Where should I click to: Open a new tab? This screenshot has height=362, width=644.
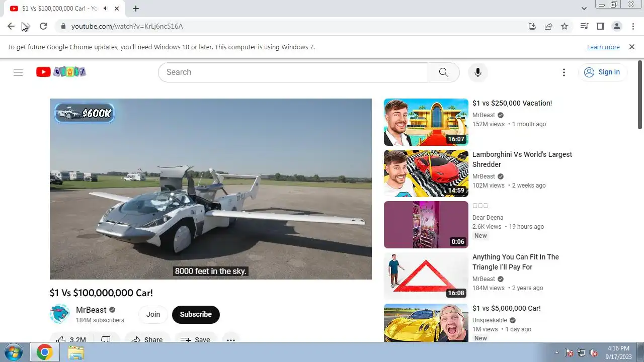click(x=136, y=9)
